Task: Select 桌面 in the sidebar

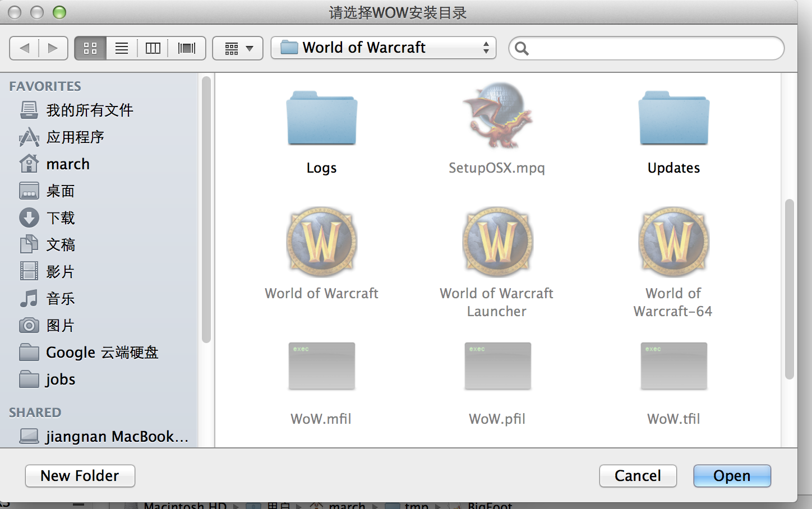Action: (x=48, y=191)
